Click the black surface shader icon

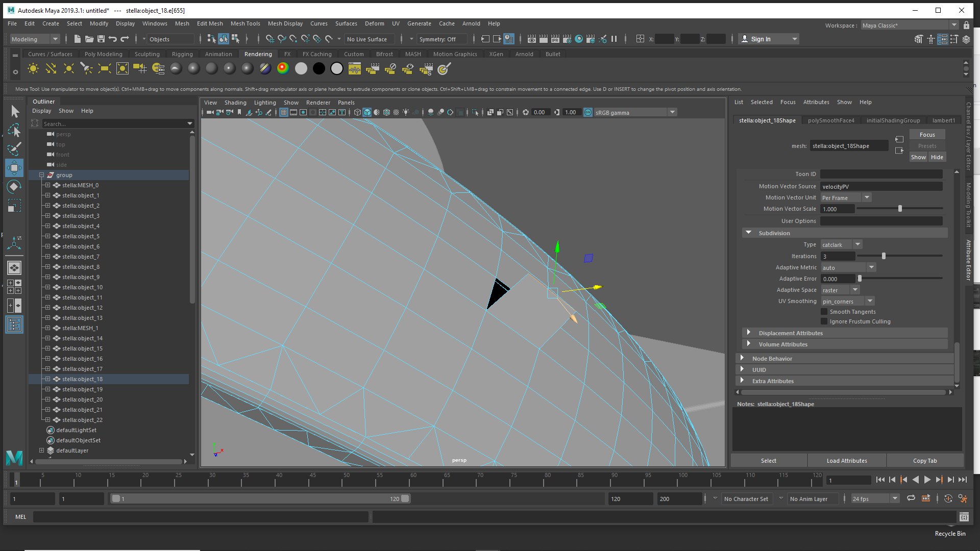click(318, 68)
